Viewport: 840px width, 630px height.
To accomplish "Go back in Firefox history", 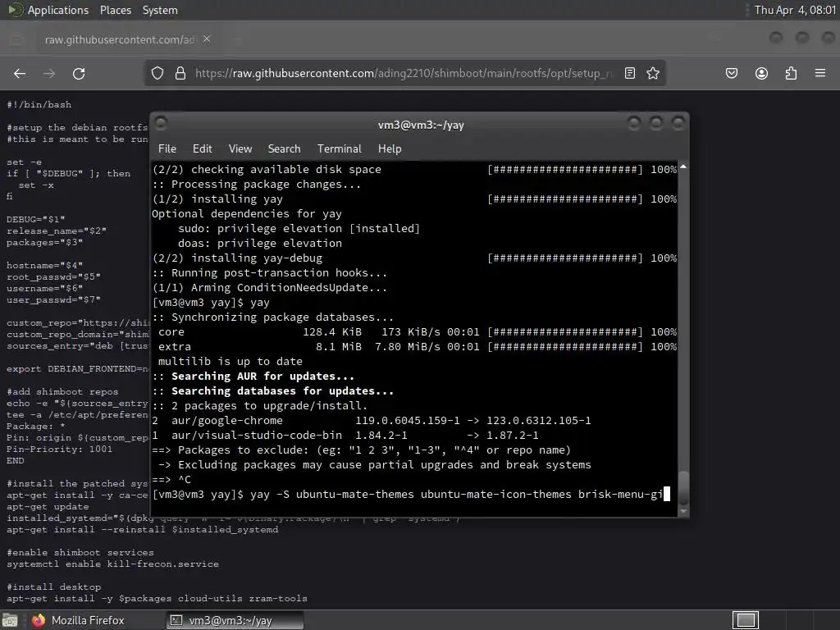I will [20, 73].
